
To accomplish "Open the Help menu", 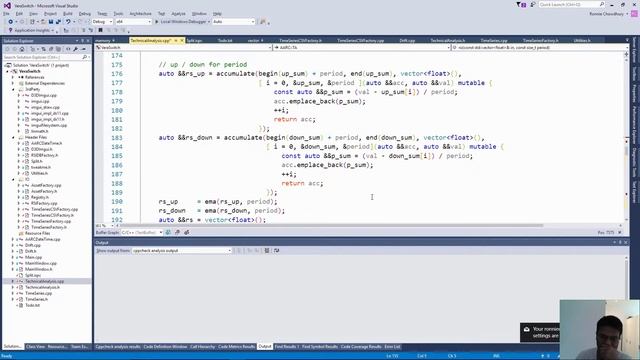I will 217,13.
